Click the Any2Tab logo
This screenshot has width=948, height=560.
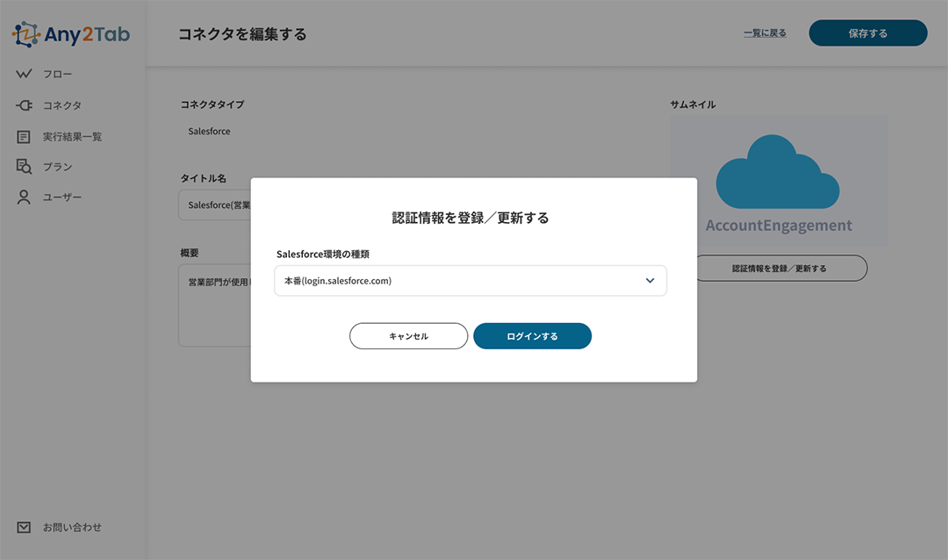click(x=71, y=34)
